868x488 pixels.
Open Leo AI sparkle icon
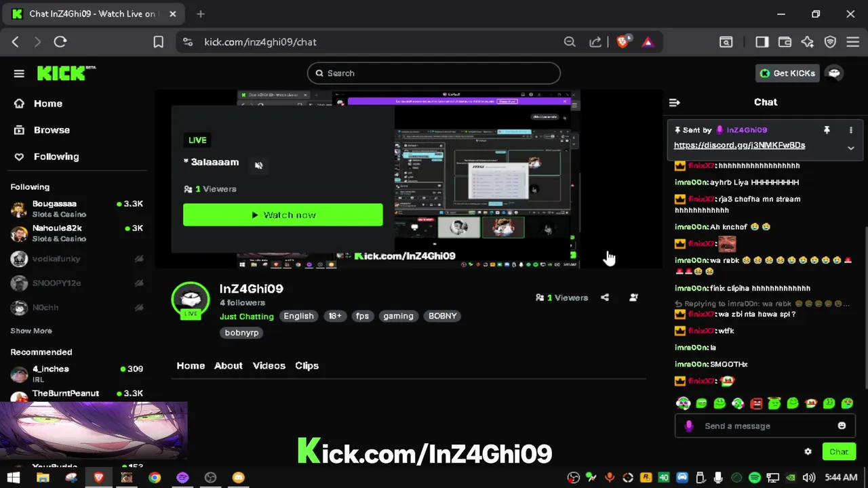pyautogui.click(x=807, y=42)
